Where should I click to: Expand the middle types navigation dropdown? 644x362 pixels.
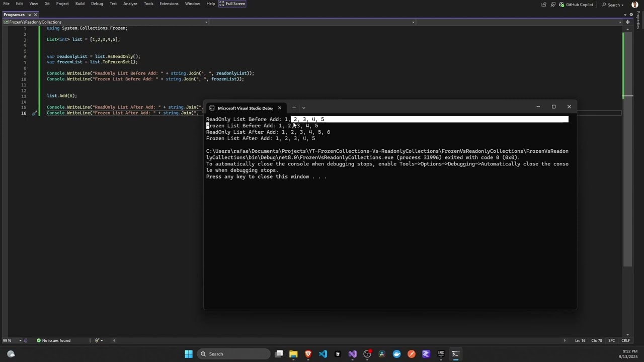tap(413, 22)
